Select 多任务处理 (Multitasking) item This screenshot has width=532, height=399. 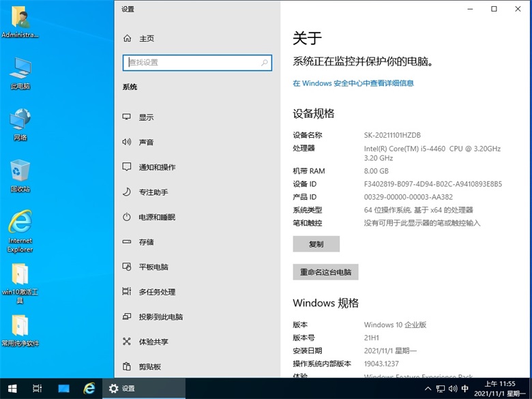pyautogui.click(x=157, y=292)
